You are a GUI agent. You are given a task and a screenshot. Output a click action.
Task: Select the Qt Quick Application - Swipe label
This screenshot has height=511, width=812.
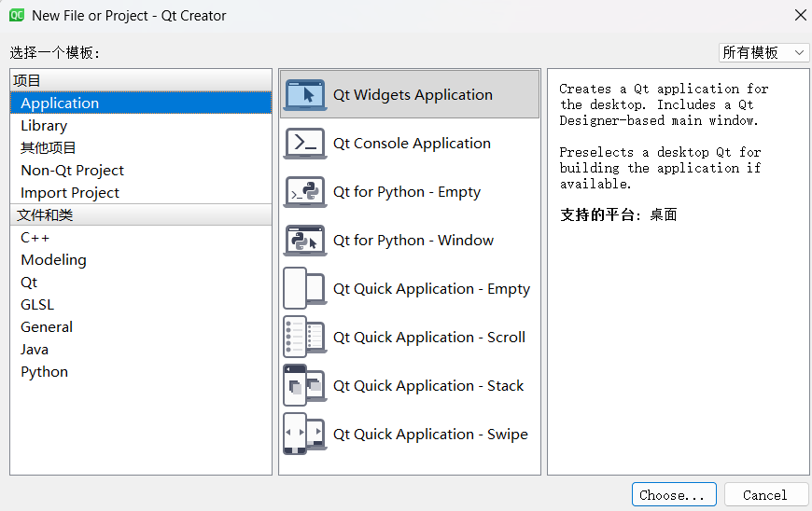[430, 435]
